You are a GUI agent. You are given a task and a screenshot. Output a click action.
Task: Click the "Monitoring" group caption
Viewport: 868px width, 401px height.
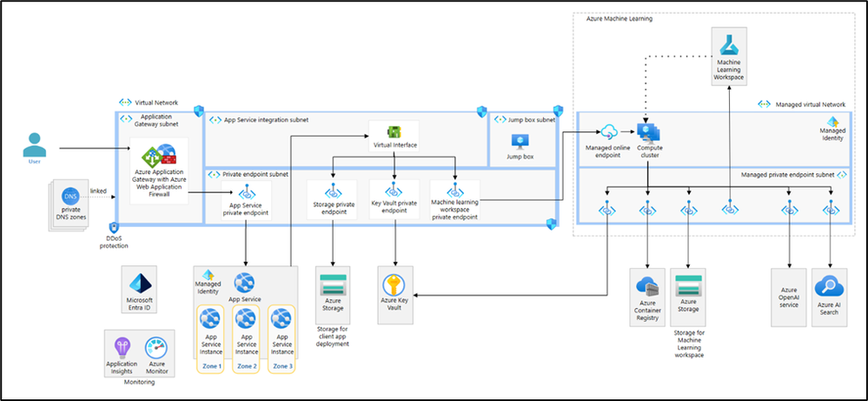(139, 382)
